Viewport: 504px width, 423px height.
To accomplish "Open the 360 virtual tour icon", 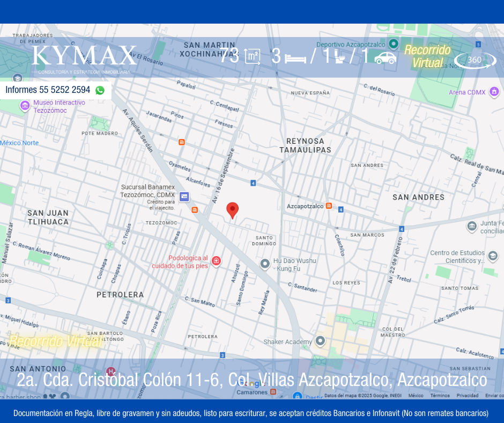I will click(x=476, y=60).
